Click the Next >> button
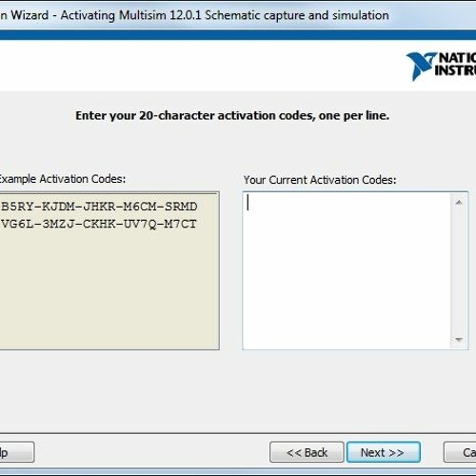Screen dimensions: 476x476 coord(384,452)
